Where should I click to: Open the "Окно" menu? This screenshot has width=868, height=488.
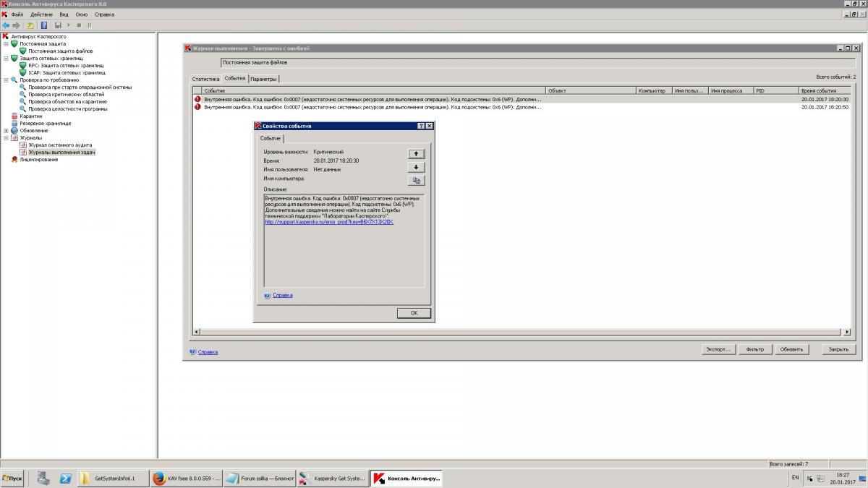[82, 14]
